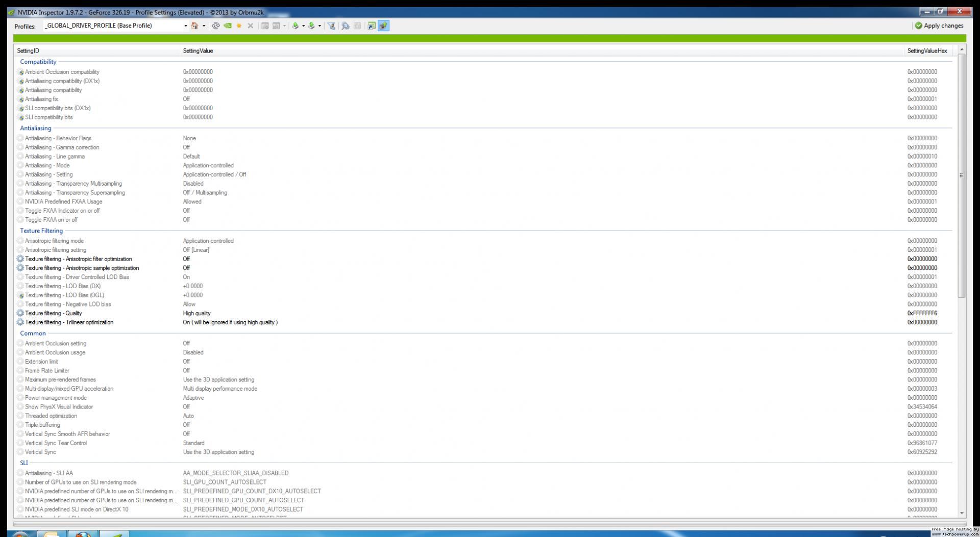Open the dropdown arrow next to home icon

pyautogui.click(x=204, y=25)
